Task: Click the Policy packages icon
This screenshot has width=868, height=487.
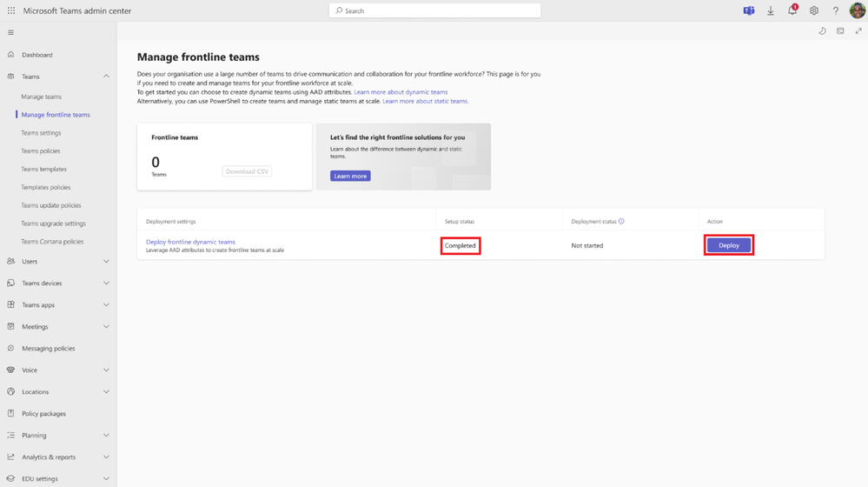Action: click(x=10, y=413)
